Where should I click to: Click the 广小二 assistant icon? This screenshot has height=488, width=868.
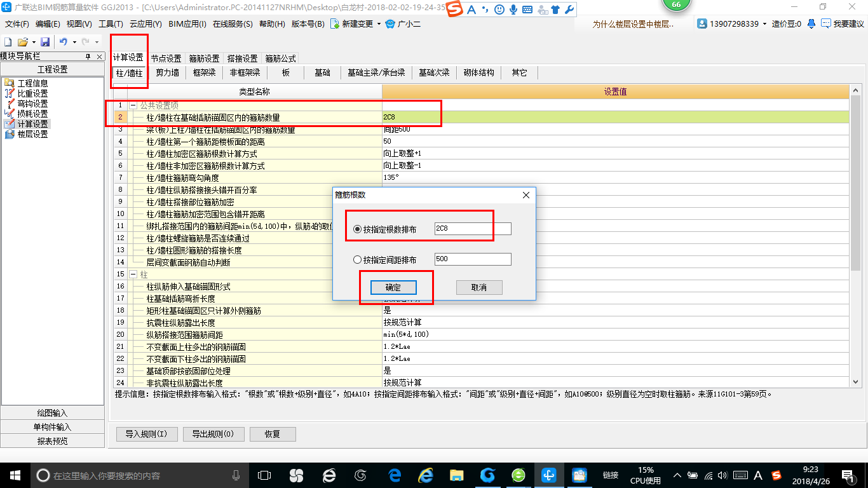pyautogui.click(x=390, y=24)
